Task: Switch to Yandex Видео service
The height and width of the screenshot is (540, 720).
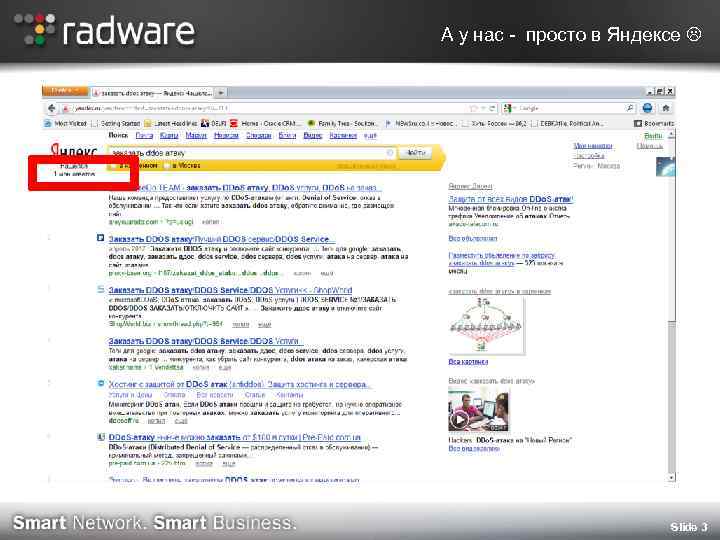Action: tap(313, 135)
